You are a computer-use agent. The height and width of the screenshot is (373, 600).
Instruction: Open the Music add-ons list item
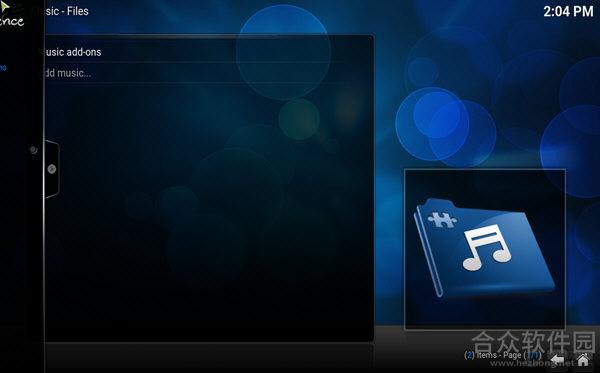(x=209, y=52)
